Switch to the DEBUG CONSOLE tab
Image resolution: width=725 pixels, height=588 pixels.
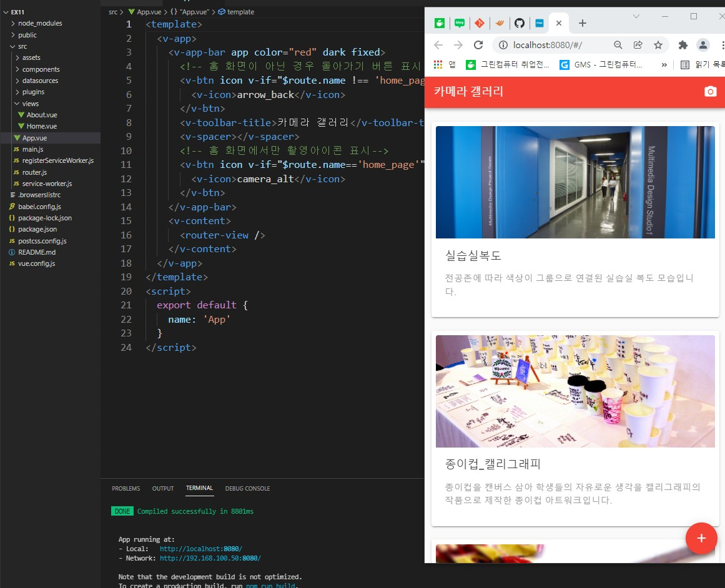[x=247, y=488]
